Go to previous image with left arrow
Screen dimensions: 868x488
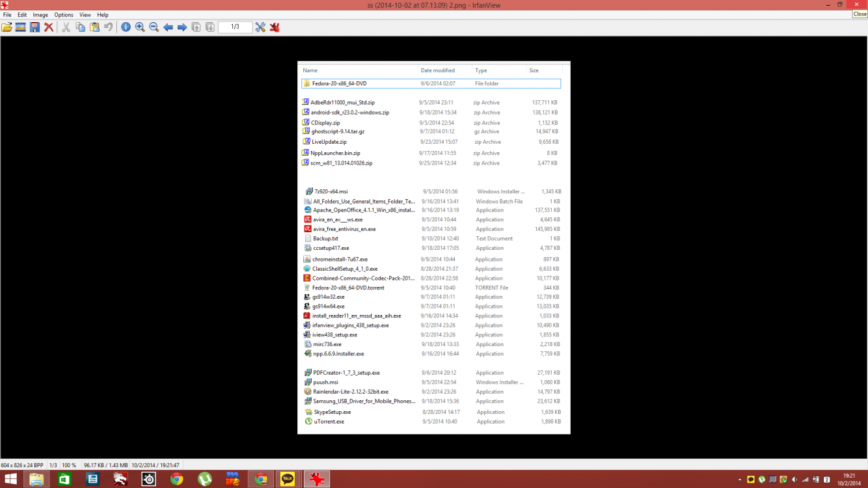point(168,27)
